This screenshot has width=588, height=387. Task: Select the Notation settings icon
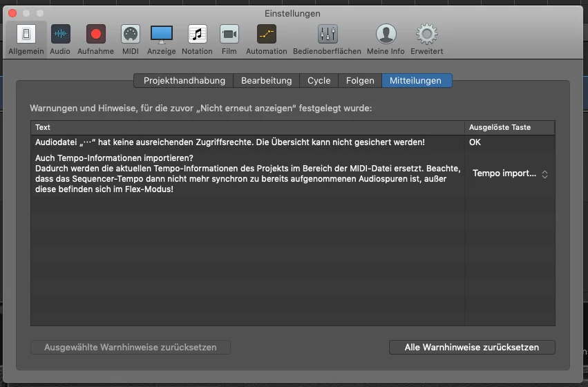pyautogui.click(x=197, y=39)
